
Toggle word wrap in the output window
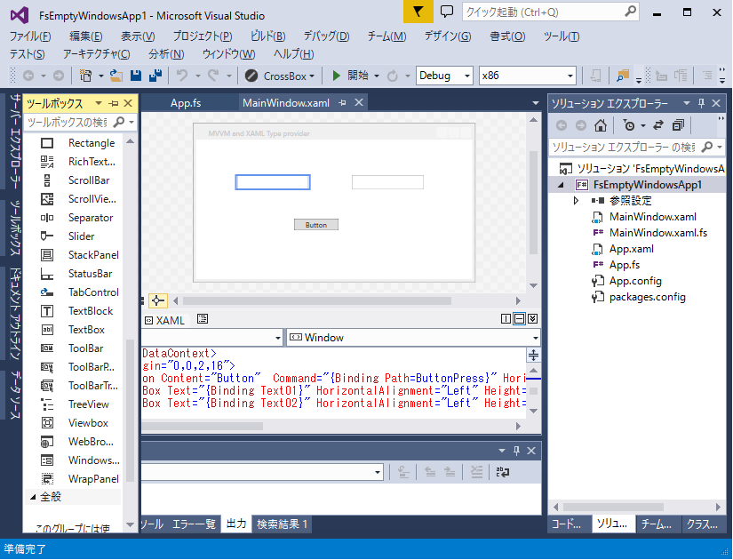(502, 473)
